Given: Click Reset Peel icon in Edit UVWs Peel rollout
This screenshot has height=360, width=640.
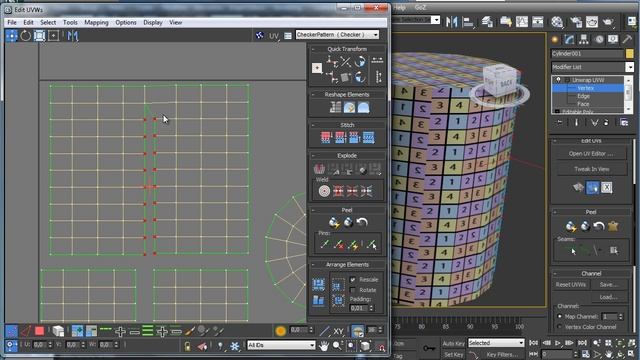Looking at the screenshot, I should (362, 222).
